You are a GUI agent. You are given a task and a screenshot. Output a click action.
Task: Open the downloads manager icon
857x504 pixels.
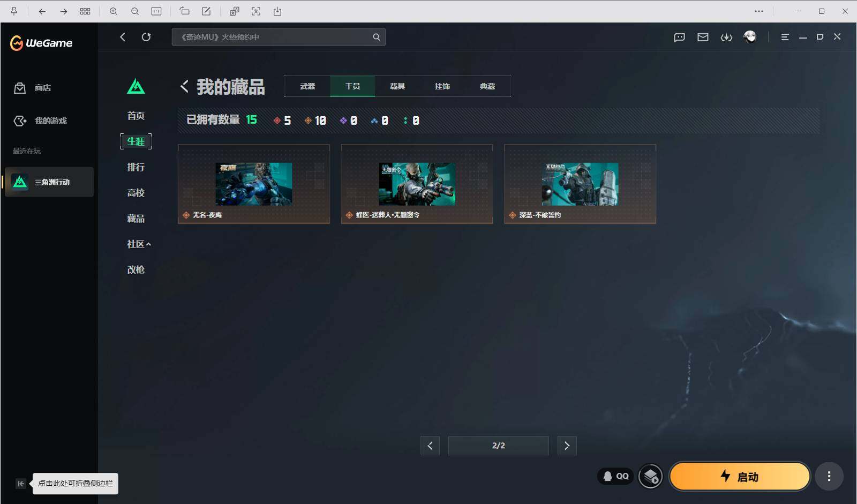(727, 36)
